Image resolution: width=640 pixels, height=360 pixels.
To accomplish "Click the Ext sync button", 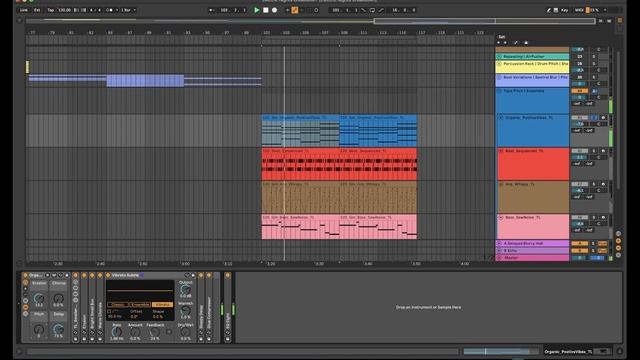I will click(x=37, y=10).
